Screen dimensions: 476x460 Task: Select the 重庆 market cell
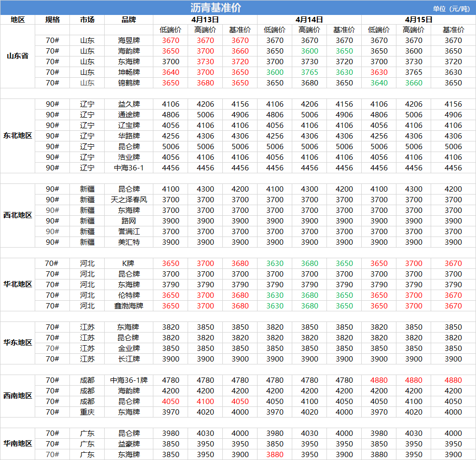[87, 412]
